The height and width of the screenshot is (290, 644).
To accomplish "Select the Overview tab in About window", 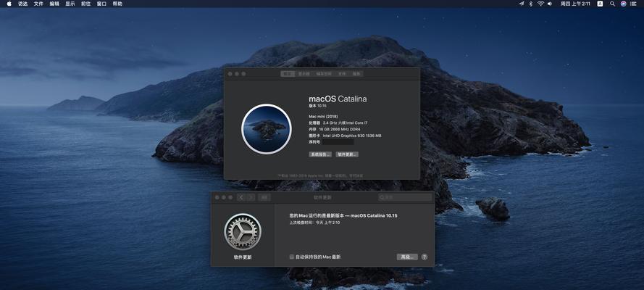I will tap(288, 74).
